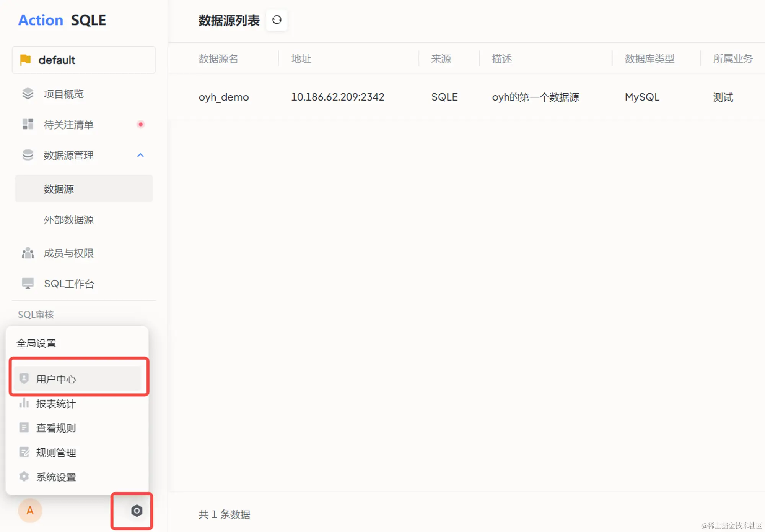This screenshot has height=532, width=765.
Task: Select the 数据源 sidebar item
Action: pos(59,189)
